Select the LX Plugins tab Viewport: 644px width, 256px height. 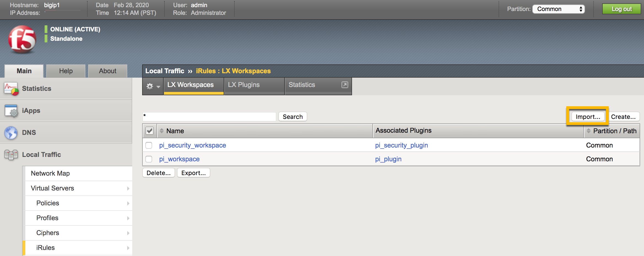pyautogui.click(x=254, y=86)
